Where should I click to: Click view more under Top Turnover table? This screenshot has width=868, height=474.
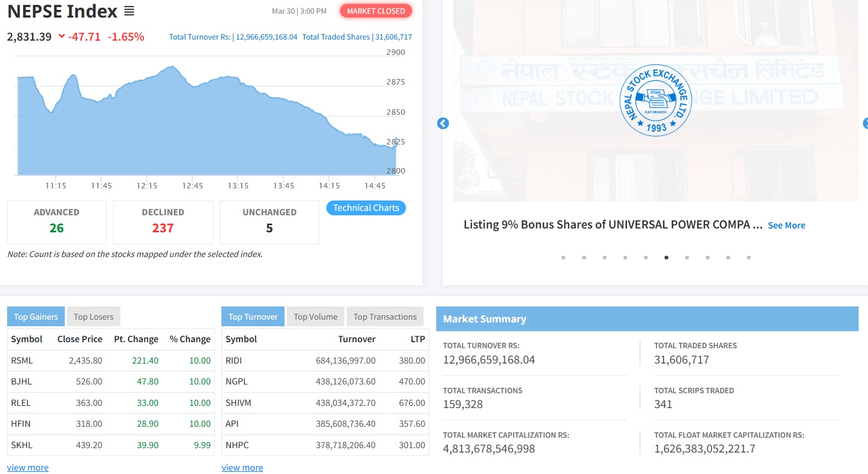pyautogui.click(x=242, y=468)
